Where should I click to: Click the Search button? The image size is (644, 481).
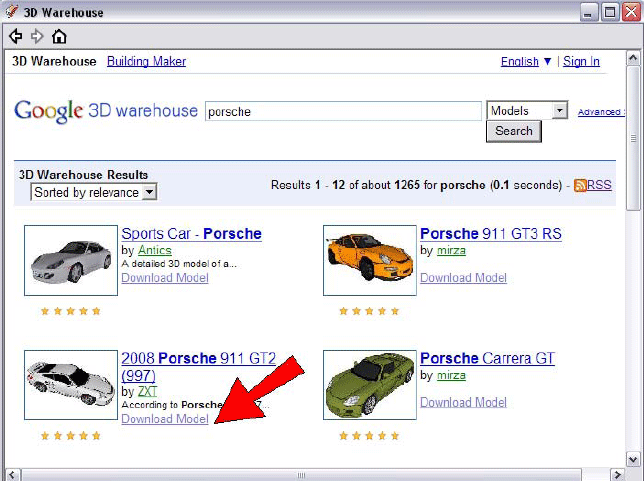point(513,131)
